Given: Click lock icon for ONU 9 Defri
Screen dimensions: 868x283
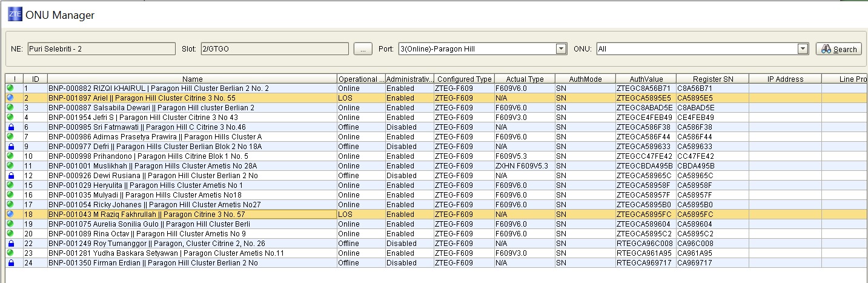Looking at the screenshot, I should (x=10, y=147).
